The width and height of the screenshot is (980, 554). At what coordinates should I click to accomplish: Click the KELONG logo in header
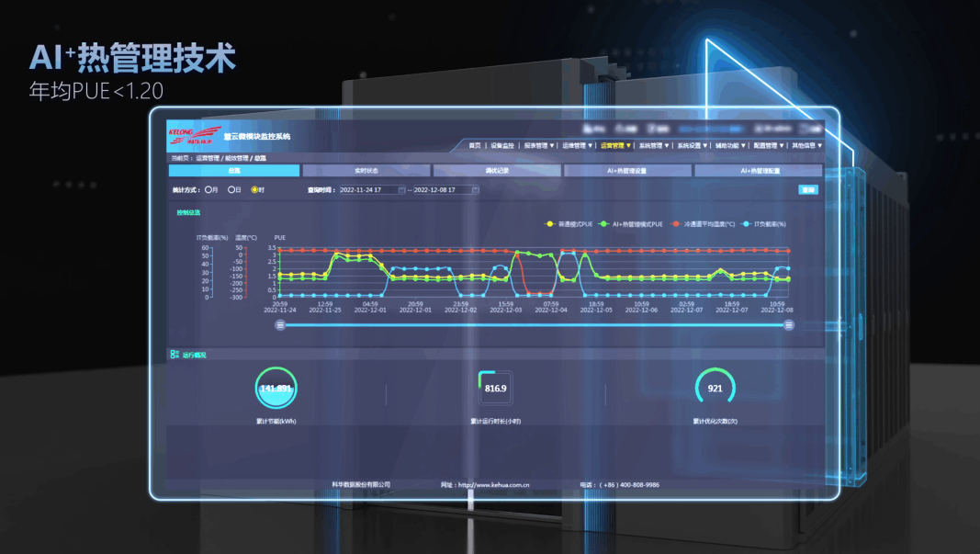195,136
